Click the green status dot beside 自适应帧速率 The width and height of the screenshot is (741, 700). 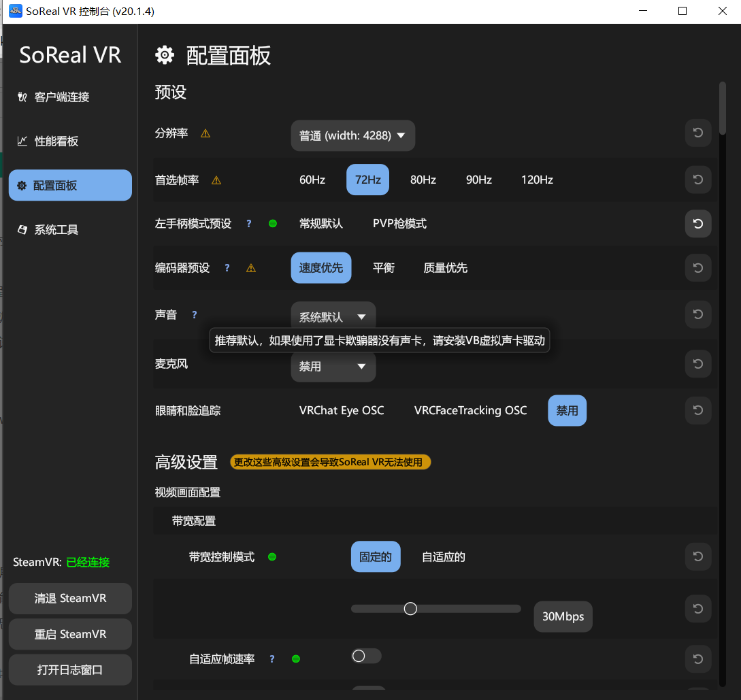tap(296, 659)
